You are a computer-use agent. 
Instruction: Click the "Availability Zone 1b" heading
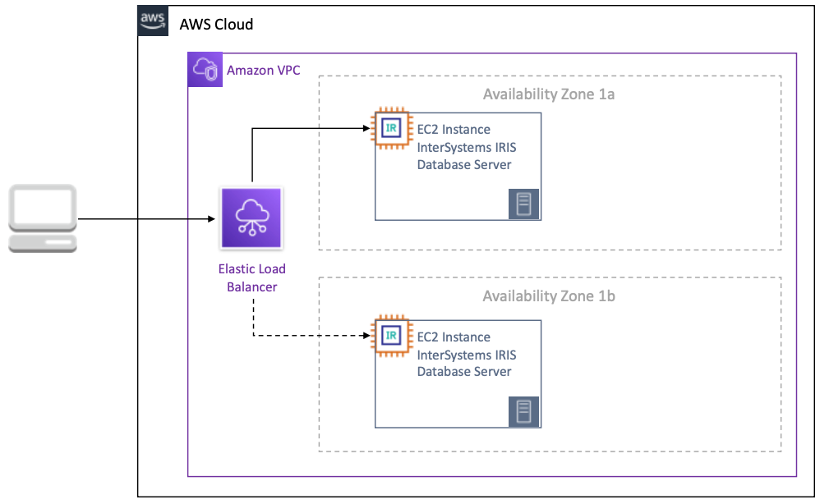click(x=548, y=296)
